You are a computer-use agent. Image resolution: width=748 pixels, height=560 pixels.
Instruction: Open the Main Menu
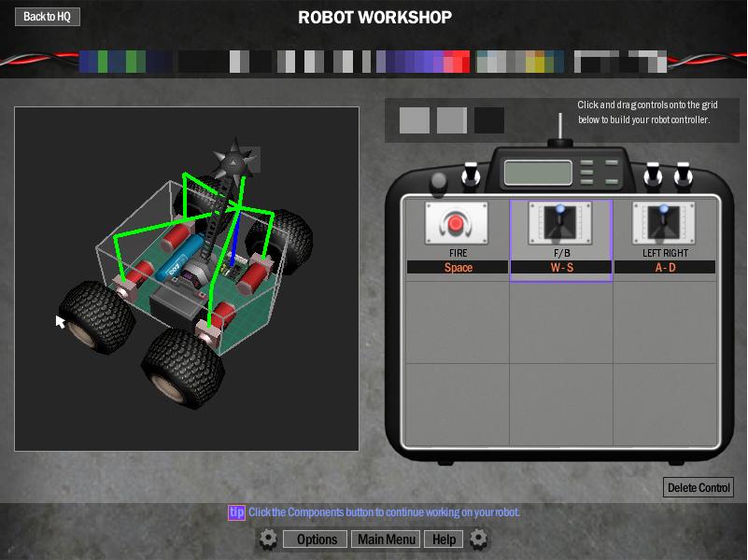387,539
